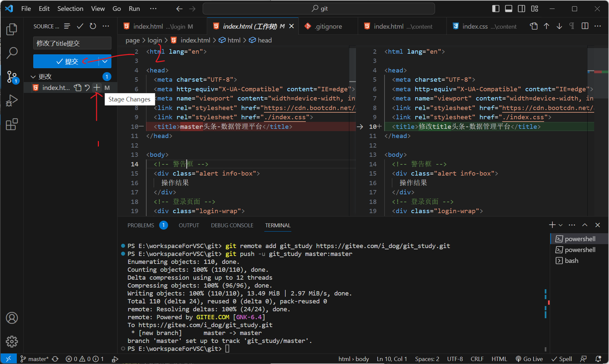
Task: Select the bash terminal in list
Action: [x=571, y=261]
